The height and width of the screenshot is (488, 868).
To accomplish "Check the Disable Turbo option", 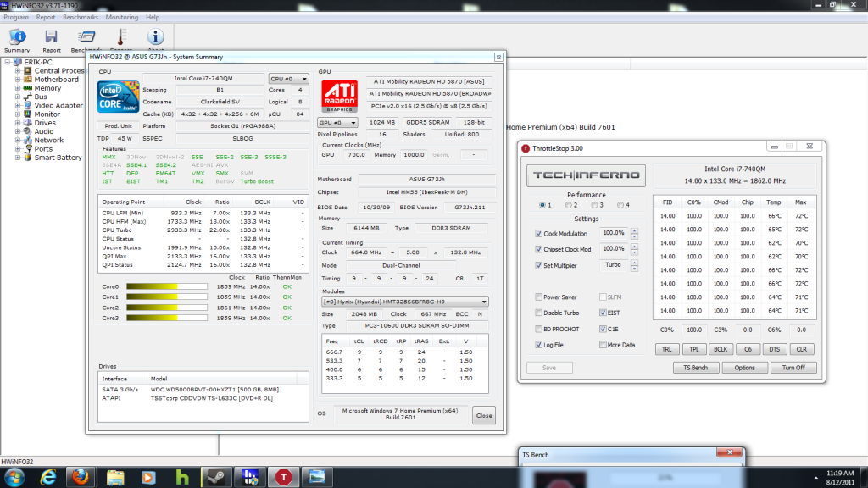I will point(539,313).
